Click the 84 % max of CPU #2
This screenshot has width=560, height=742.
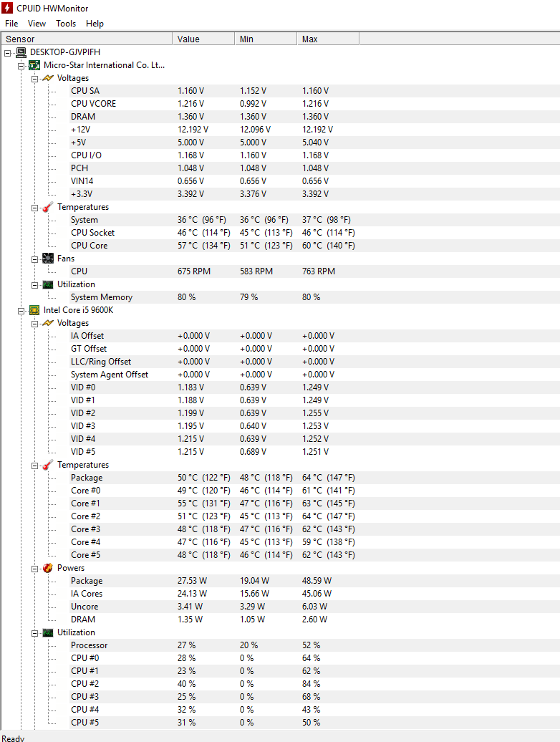point(312,684)
